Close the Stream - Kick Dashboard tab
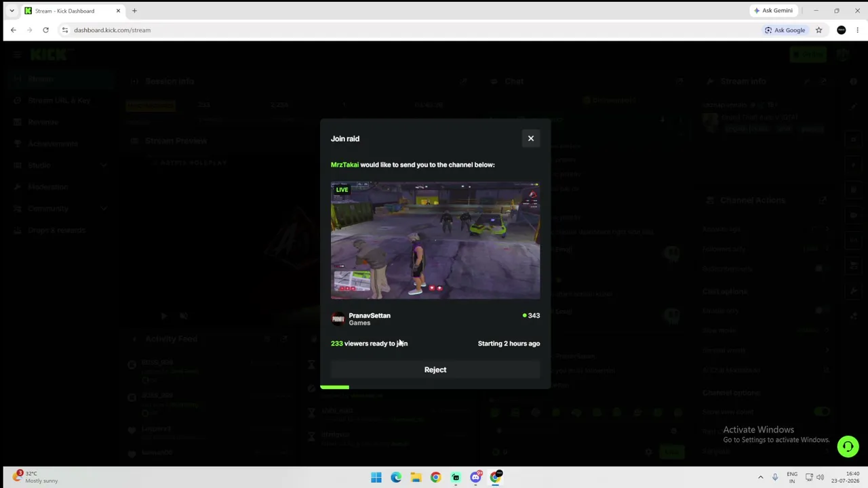Image resolution: width=868 pixels, height=488 pixels. point(118,11)
